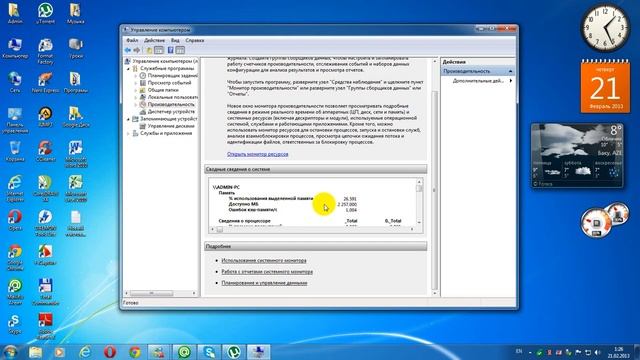Click the Nero Express desktop icon
Screen dimensions: 640x360
[x=45, y=82]
